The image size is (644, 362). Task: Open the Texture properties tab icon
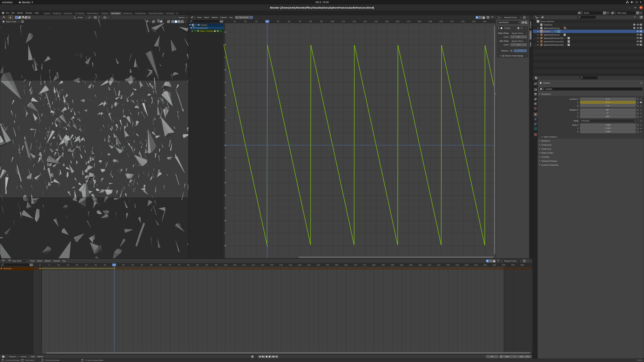pos(535,135)
